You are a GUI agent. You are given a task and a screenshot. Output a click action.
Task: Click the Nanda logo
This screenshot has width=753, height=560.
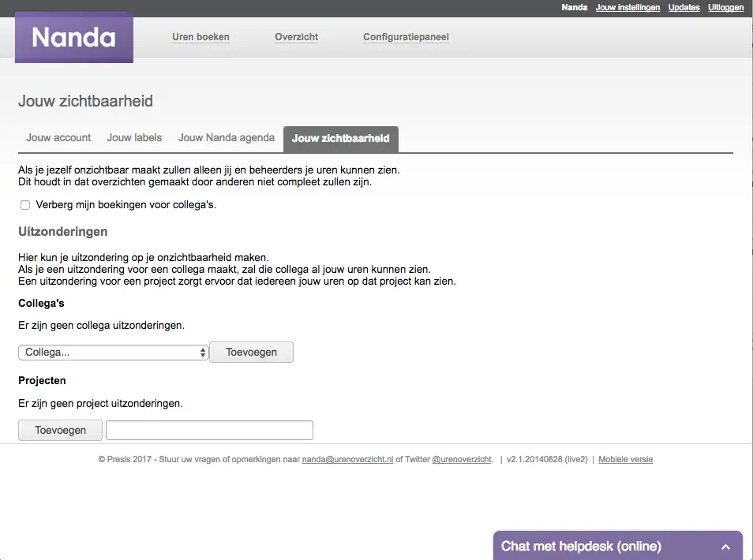tap(74, 37)
